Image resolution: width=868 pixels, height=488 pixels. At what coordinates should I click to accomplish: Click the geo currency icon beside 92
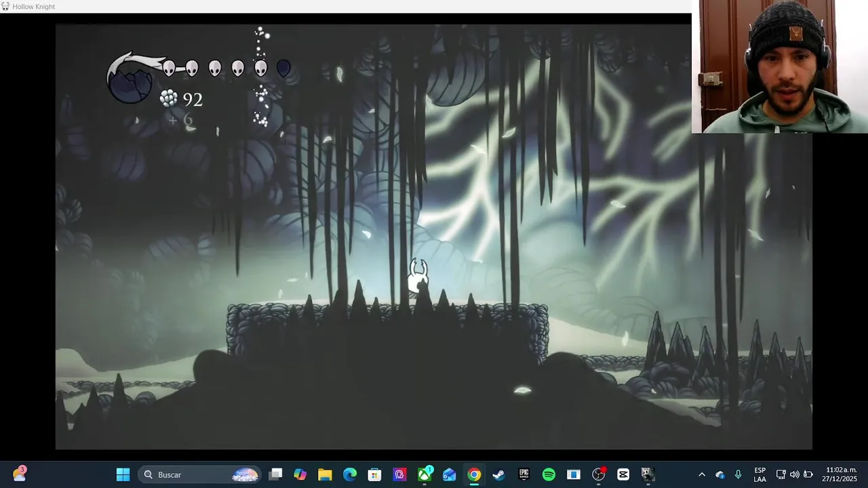168,99
